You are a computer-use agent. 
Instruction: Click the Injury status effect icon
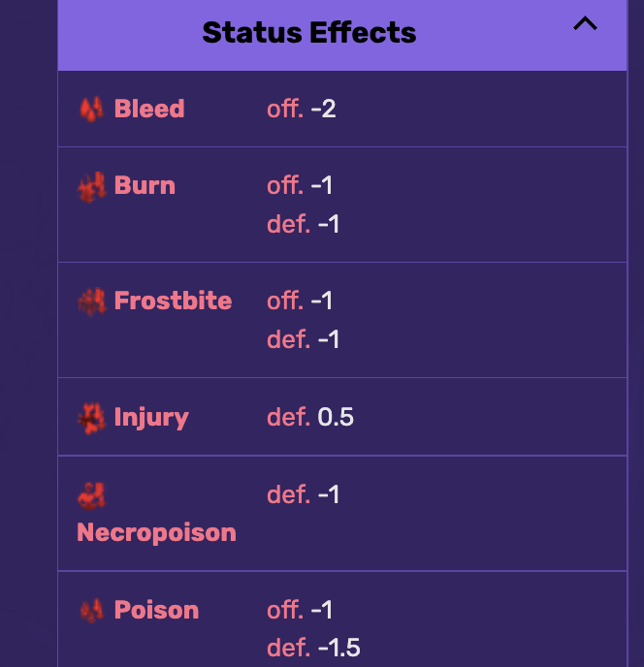pos(91,418)
